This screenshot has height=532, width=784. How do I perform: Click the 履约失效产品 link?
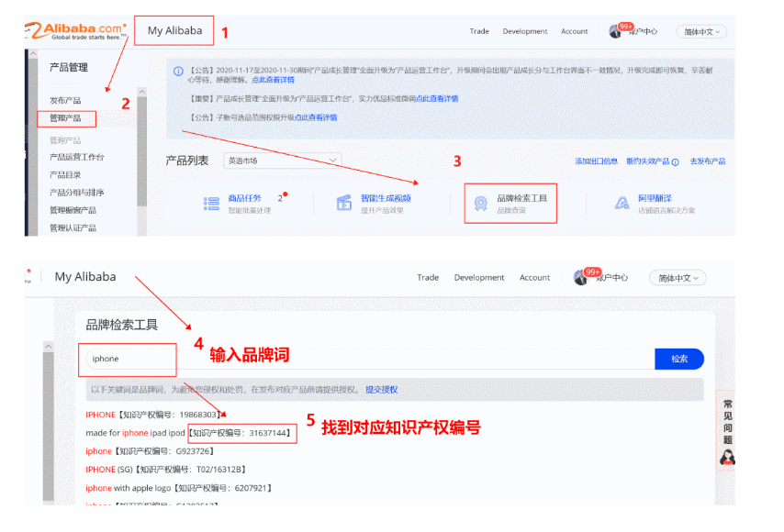click(647, 161)
